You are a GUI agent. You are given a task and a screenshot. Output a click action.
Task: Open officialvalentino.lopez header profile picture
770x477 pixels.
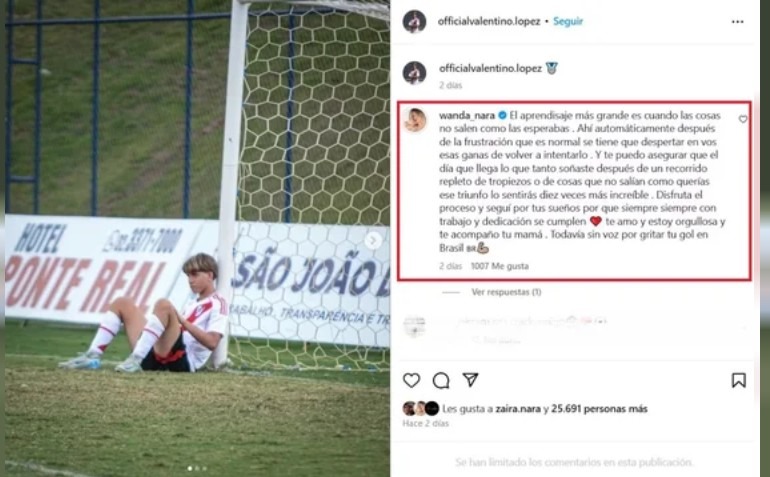coord(414,22)
